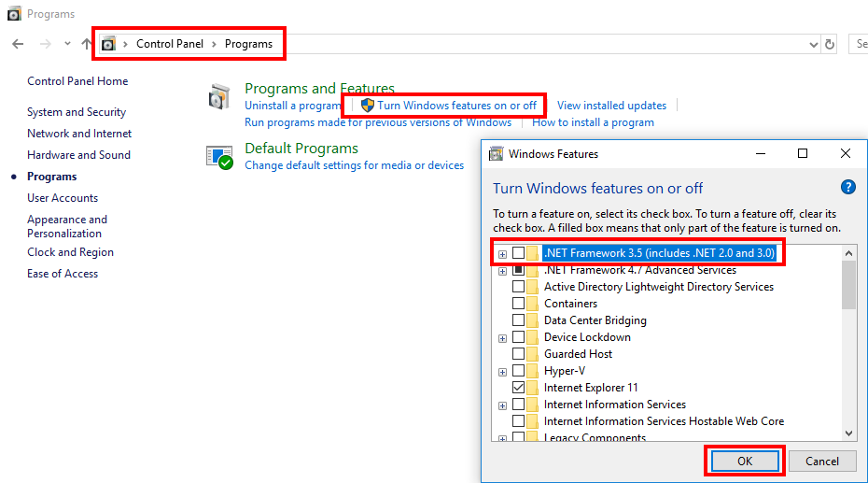Image resolution: width=868 pixels, height=483 pixels.
Task: Open Appearance and Personalization category
Action: coord(67,226)
